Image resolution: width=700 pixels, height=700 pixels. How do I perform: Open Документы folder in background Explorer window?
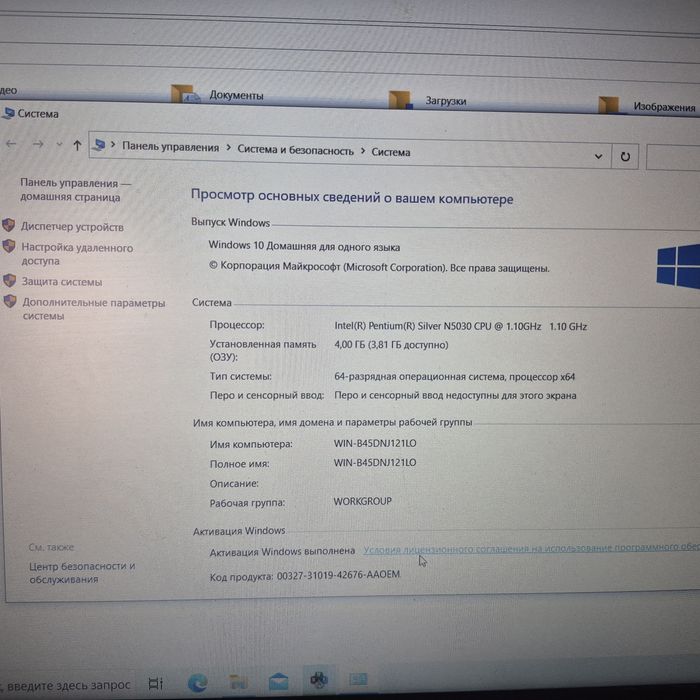218,95
